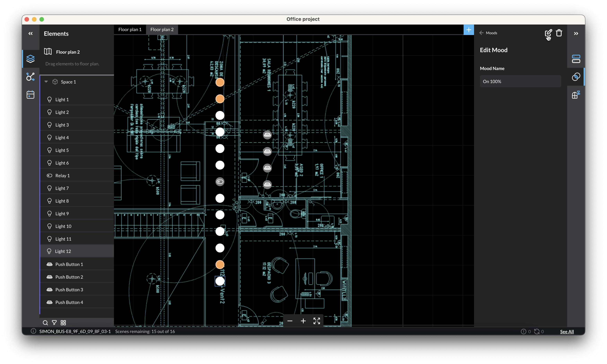Click the Floor plan 2 map icon
Screen dimensions: 607x364
pyautogui.click(x=48, y=51)
